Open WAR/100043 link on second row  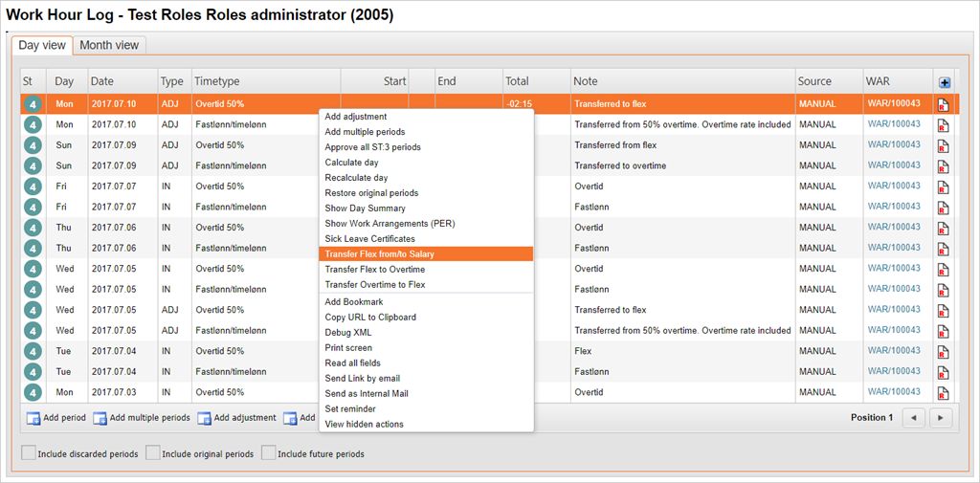(x=894, y=124)
